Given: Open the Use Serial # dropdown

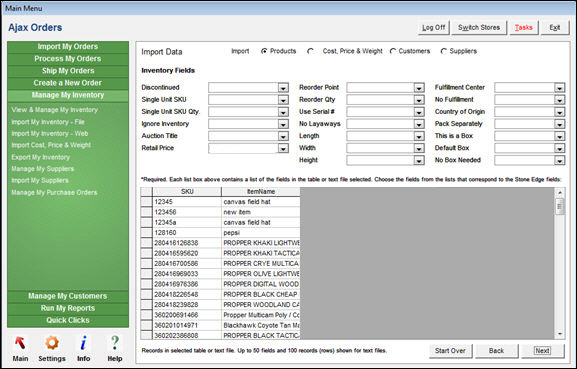Looking at the screenshot, I should (419, 112).
